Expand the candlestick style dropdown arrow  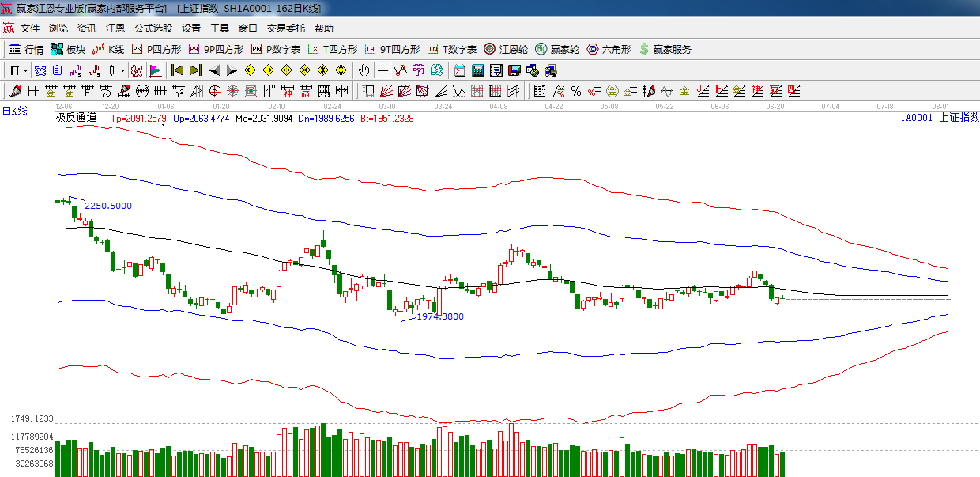tap(122, 70)
